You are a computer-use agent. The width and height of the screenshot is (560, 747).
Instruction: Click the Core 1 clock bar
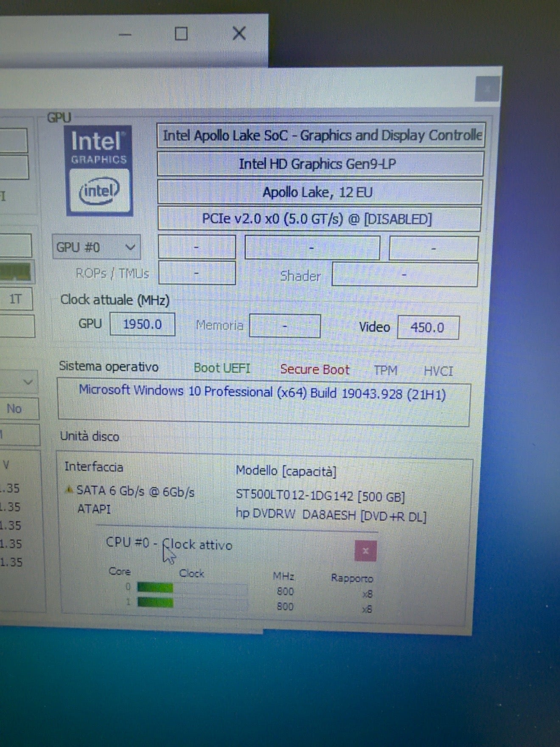tap(192, 603)
